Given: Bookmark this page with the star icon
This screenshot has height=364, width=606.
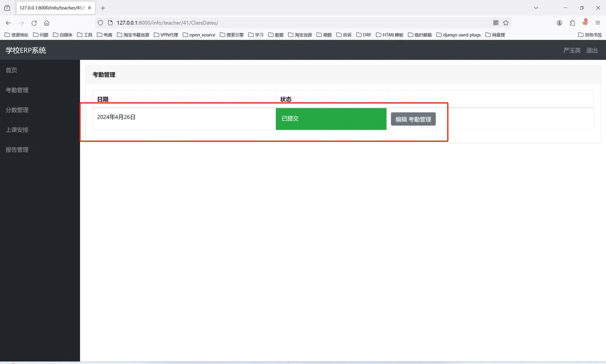Looking at the screenshot, I should coord(506,23).
